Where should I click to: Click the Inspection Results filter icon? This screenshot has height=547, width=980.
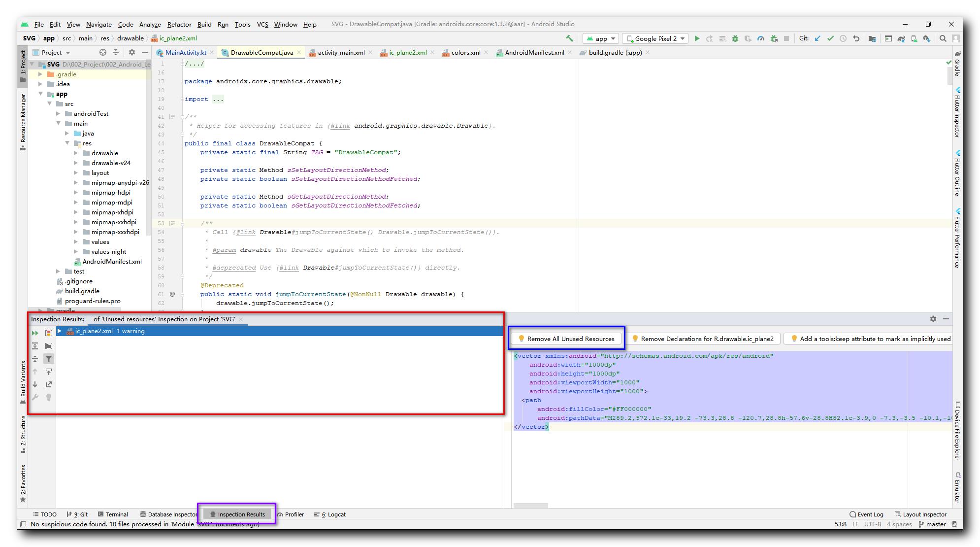coord(48,358)
